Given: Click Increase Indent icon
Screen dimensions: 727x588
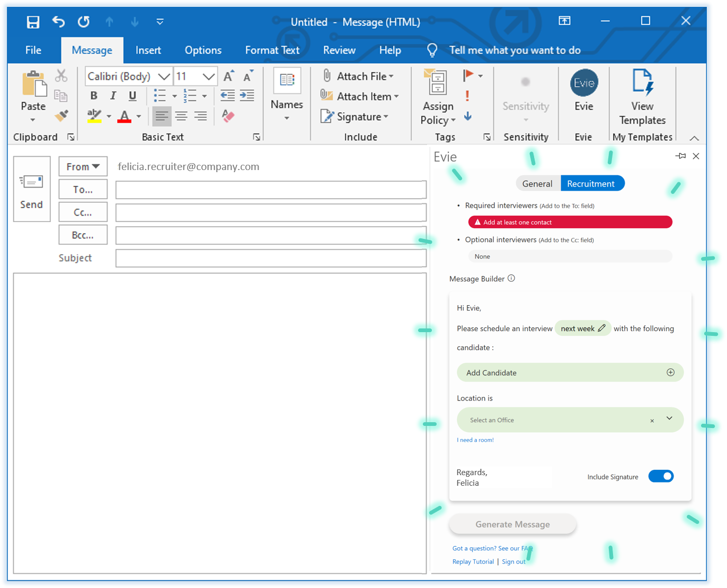Looking at the screenshot, I should point(247,96).
